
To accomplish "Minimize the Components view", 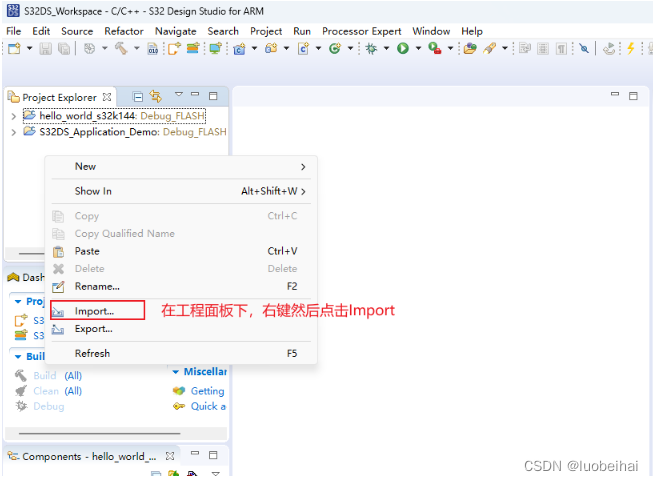I will tap(195, 453).
